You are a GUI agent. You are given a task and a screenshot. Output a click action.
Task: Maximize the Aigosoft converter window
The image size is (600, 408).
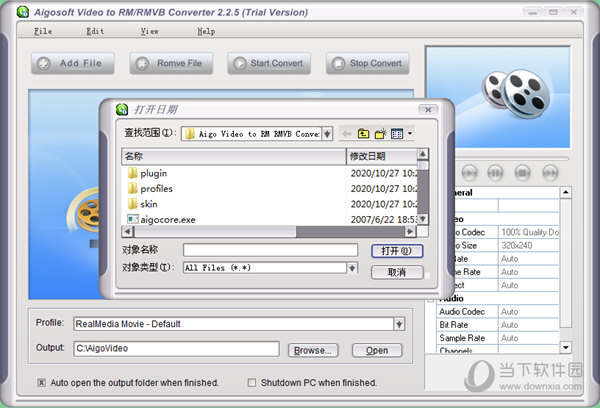click(553, 12)
